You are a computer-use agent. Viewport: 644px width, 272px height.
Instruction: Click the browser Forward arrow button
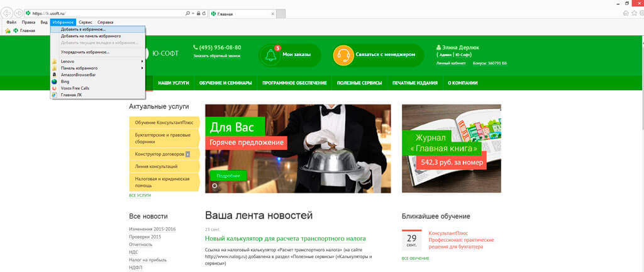click(18, 13)
